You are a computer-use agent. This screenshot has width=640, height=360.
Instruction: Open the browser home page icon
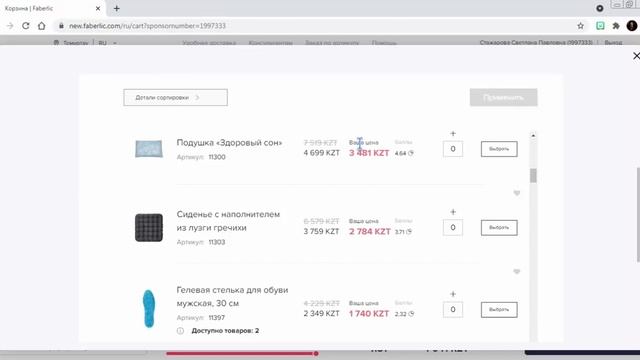click(42, 26)
